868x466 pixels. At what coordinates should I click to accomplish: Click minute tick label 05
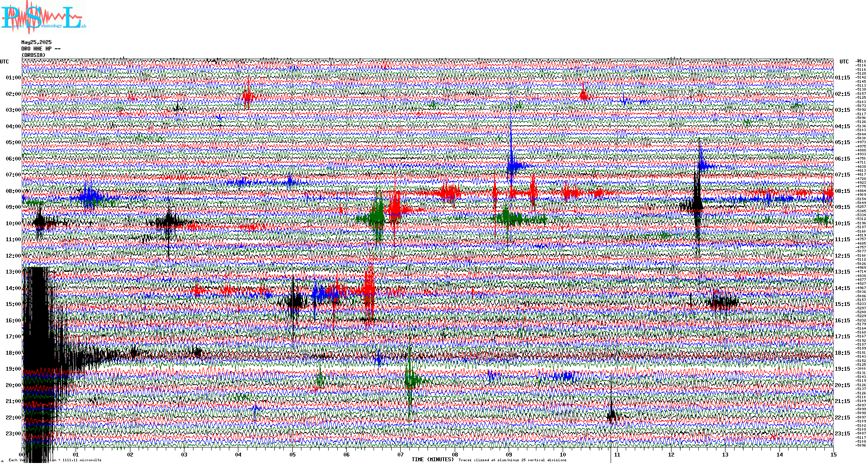point(292,454)
